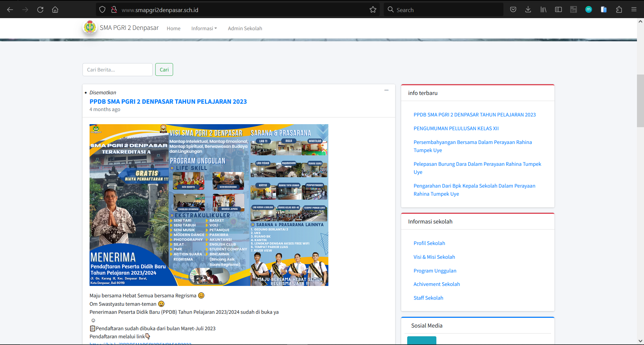Bookmark this page with the star icon

tap(373, 9)
